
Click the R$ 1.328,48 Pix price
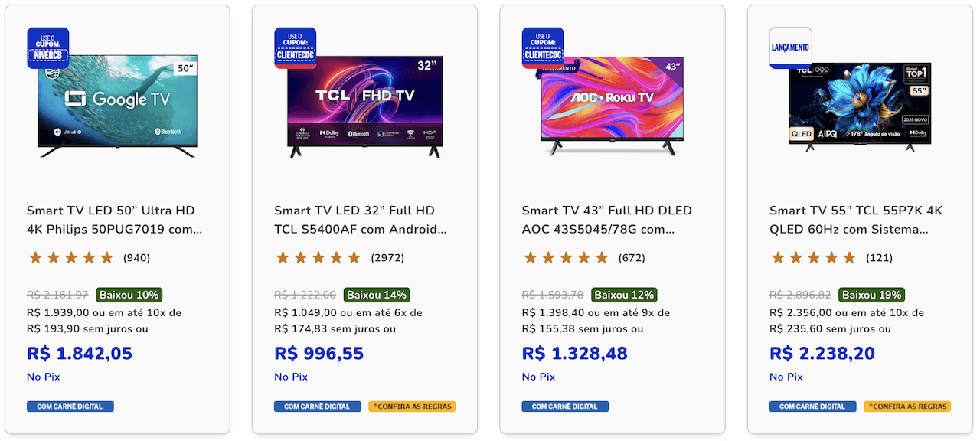click(x=574, y=354)
